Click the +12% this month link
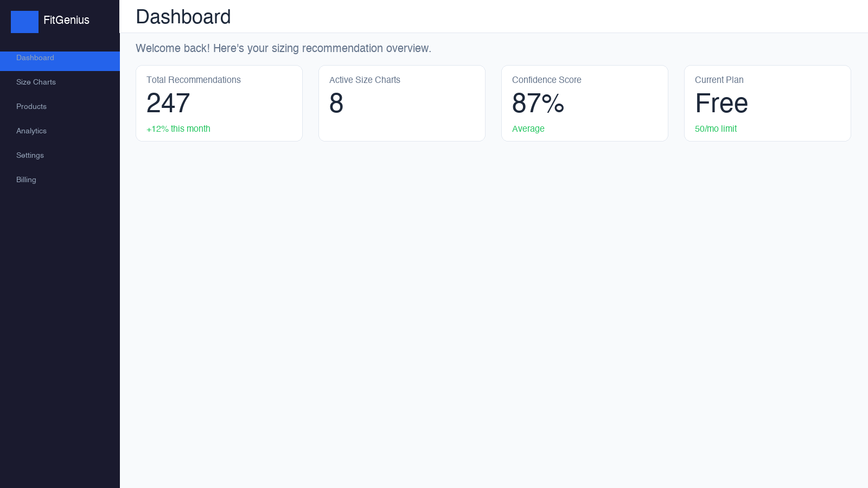The image size is (868, 488). tap(178, 129)
